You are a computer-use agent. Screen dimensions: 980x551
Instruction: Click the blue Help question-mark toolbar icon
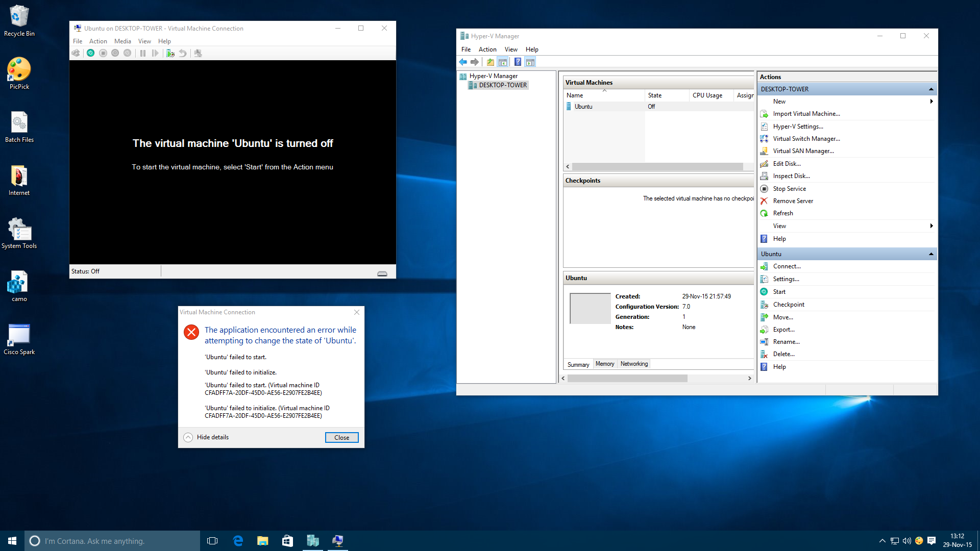pos(518,62)
